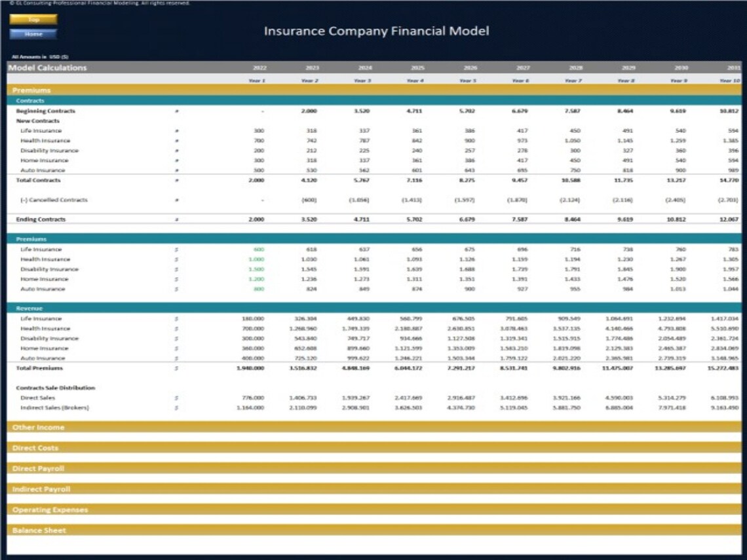
Task: Select the Insurance Company Financial Model title
Action: (x=375, y=30)
